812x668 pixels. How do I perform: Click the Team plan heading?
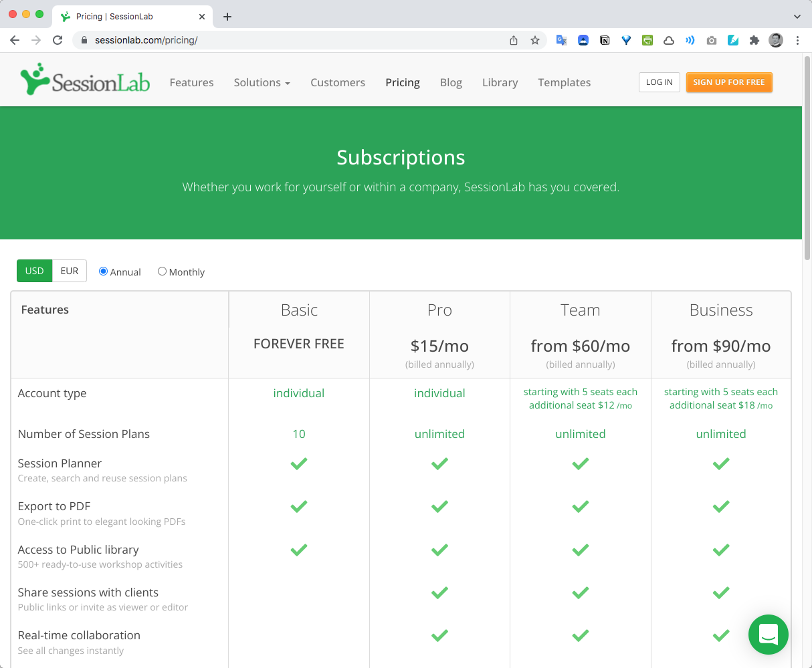pos(581,310)
